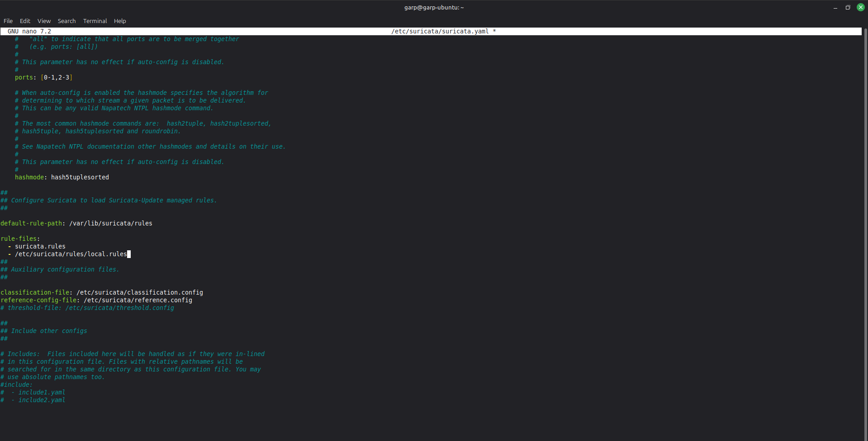Click the 'classification-file' key
The image size is (868, 441).
coord(35,293)
